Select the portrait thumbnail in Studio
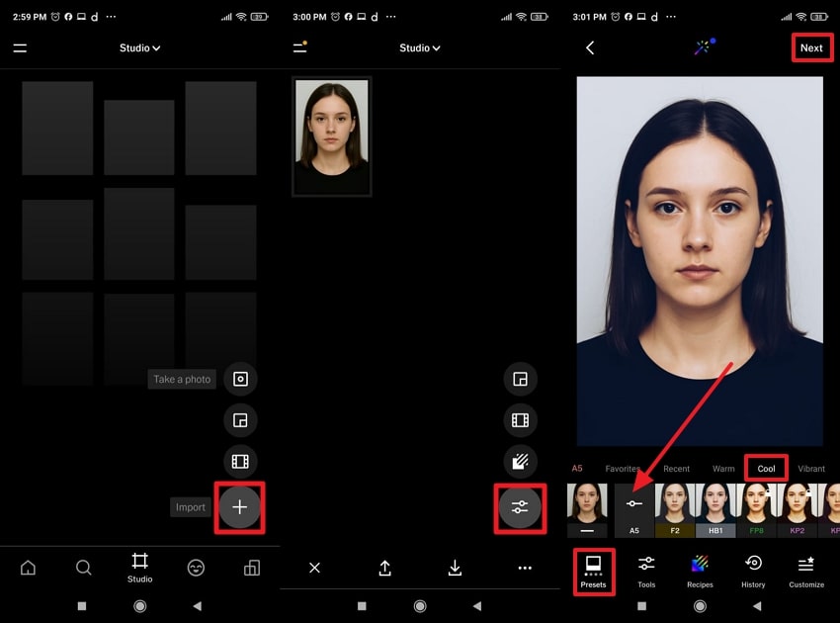This screenshot has width=840, height=623. click(332, 136)
